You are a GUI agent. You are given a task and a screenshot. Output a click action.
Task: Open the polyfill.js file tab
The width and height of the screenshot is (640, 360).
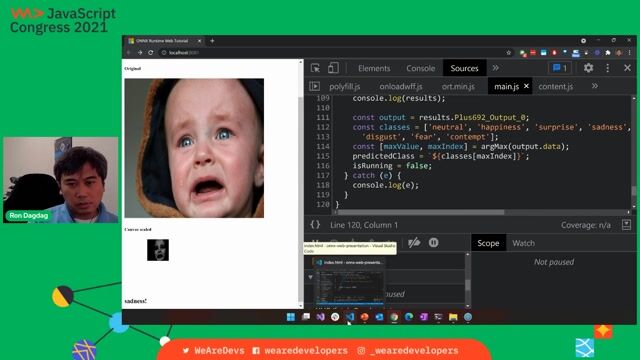pos(344,87)
